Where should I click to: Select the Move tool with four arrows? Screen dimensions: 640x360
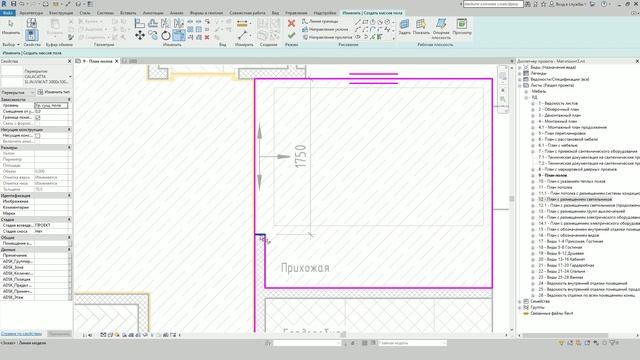pyautogui.click(x=140, y=36)
